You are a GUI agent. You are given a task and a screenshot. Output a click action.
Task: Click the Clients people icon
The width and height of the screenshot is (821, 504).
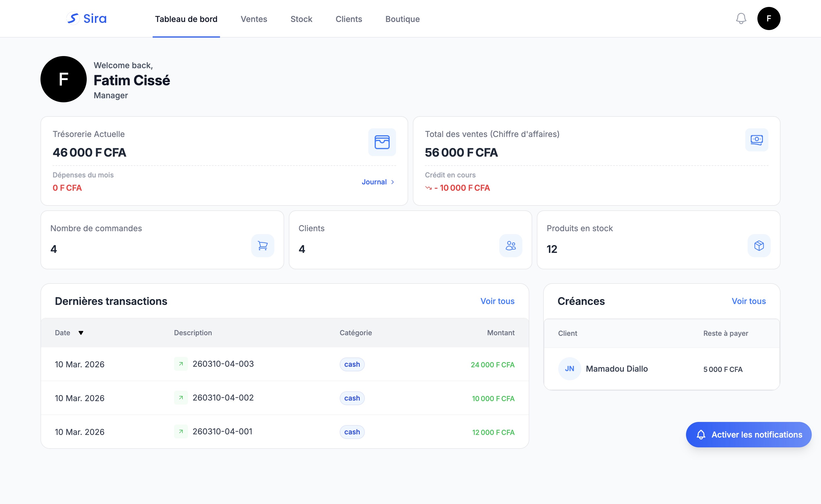point(511,246)
